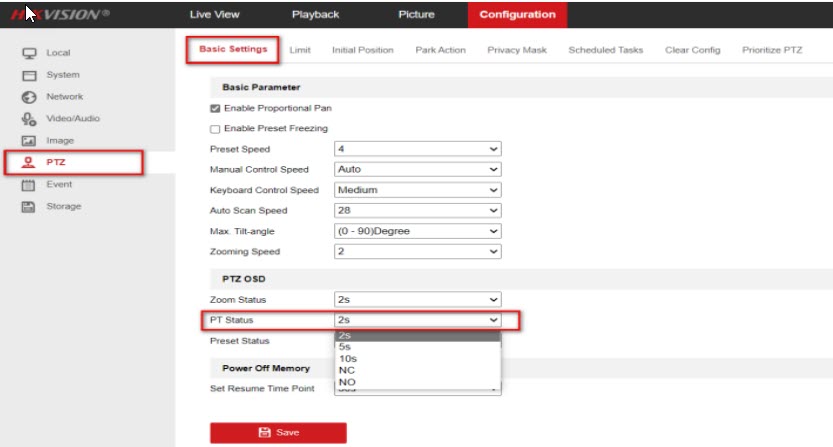Disable the Enable Proportional Pan checkbox
This screenshot has height=447, width=833.
[215, 108]
